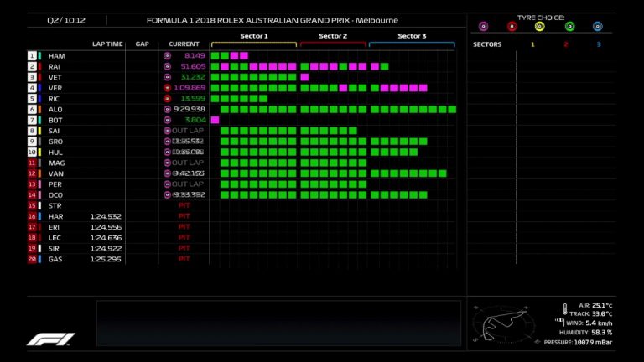The width and height of the screenshot is (644, 362).
Task: Click the Melbourne circuit map
Action: click(503, 324)
